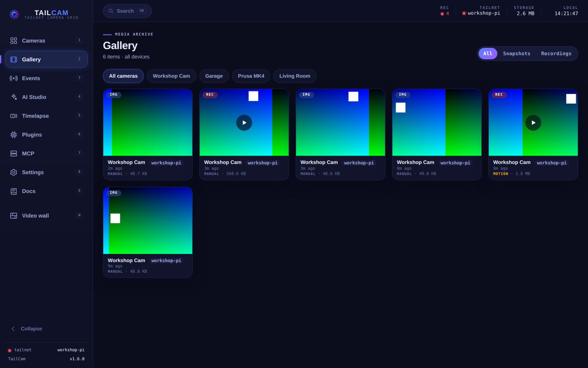Image resolution: width=588 pixels, height=368 pixels.
Task: Select the Gallery film icon in sidebar
Action: (14, 59)
